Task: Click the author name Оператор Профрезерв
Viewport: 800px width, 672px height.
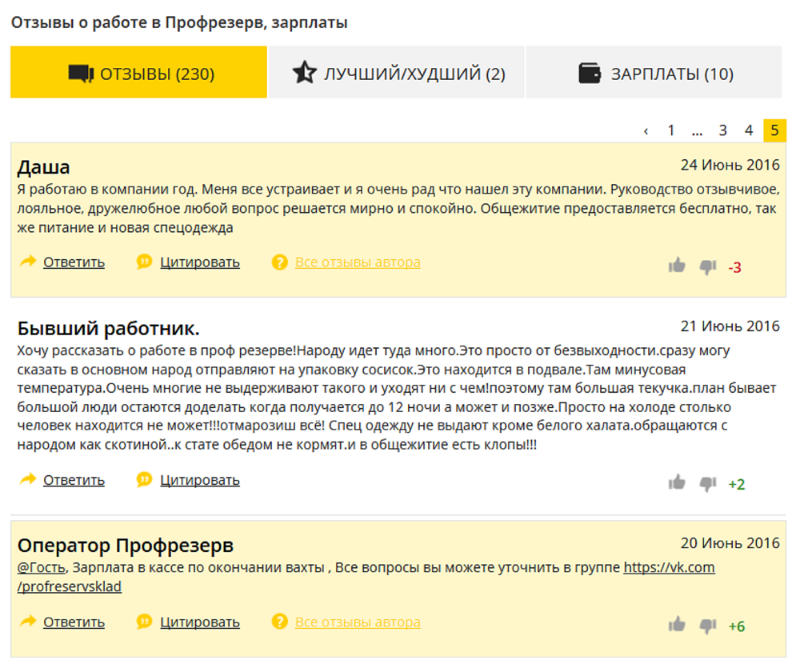Action: 126,546
